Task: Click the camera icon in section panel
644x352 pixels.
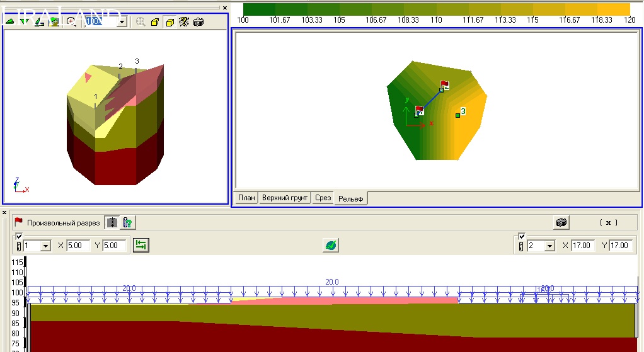Action: 561,222
